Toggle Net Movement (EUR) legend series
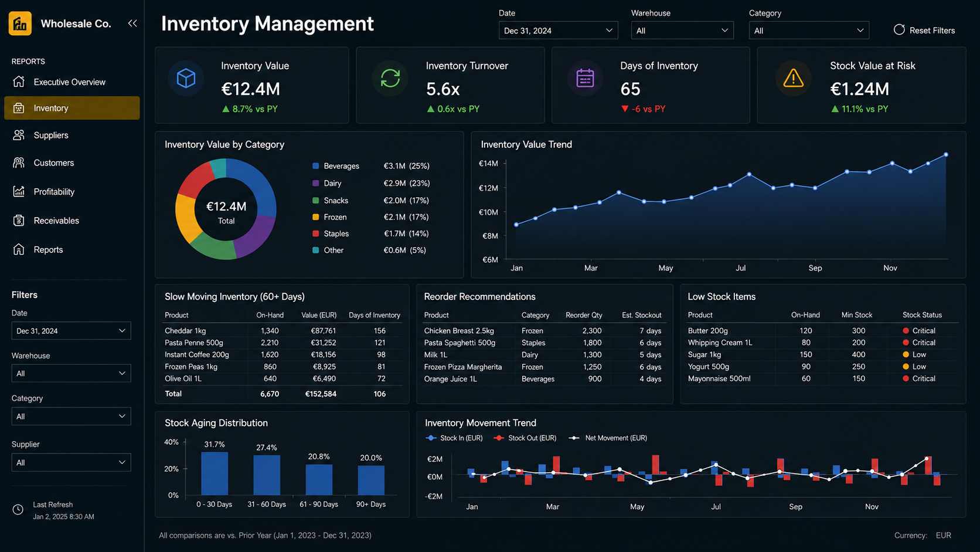Image resolution: width=980 pixels, height=552 pixels. coord(608,438)
